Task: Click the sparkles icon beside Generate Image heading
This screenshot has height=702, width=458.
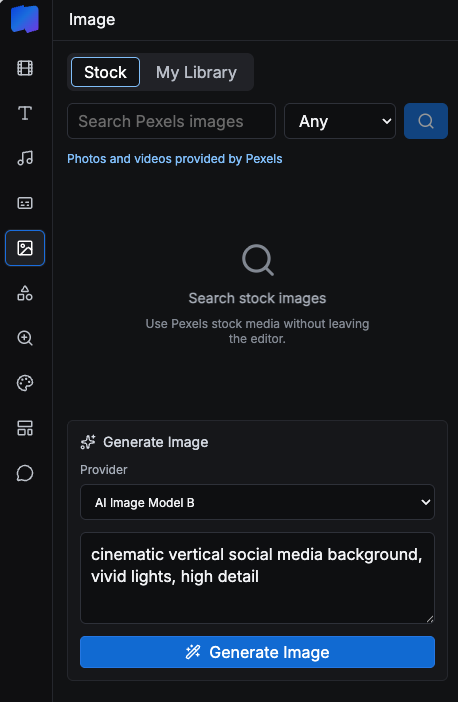Action: (88, 442)
